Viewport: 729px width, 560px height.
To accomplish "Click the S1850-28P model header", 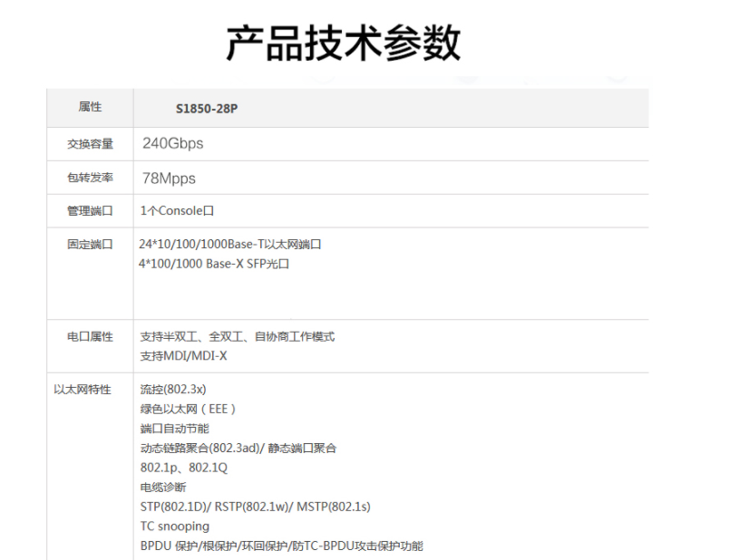I will click(206, 109).
